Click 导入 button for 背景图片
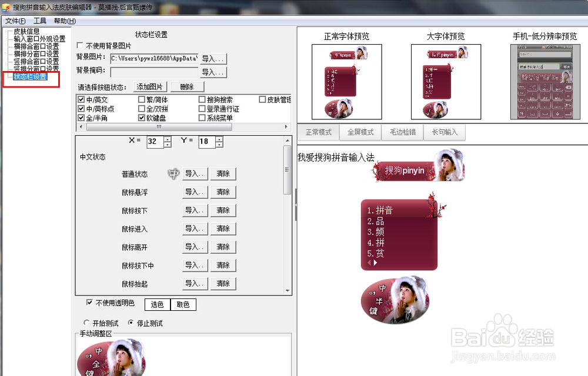 [x=213, y=59]
